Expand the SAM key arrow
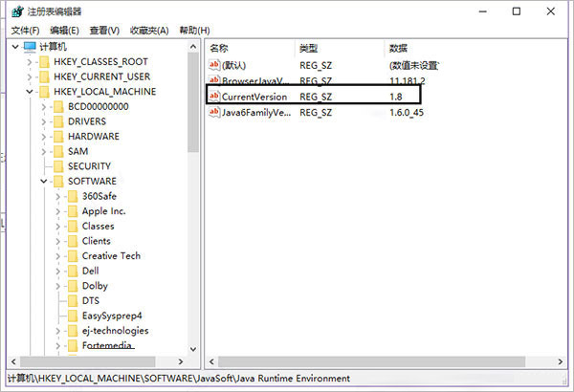Viewport: 574px width, 392px height. (x=44, y=151)
